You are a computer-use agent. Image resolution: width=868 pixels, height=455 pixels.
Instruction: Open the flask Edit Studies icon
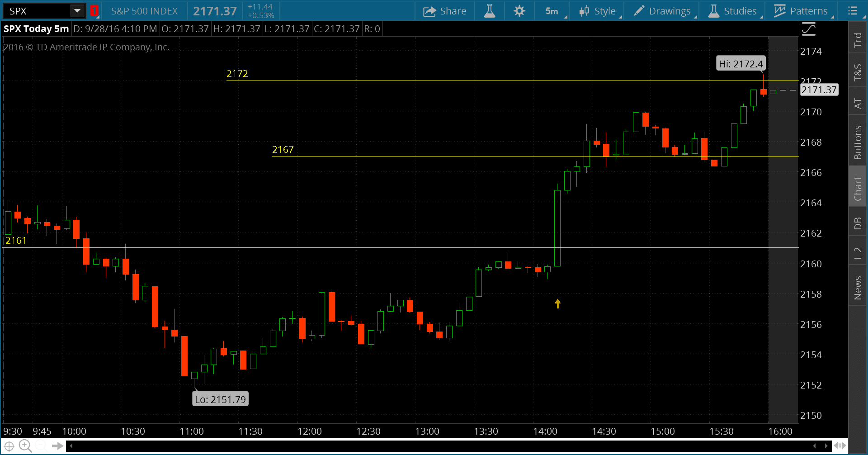[x=490, y=11]
